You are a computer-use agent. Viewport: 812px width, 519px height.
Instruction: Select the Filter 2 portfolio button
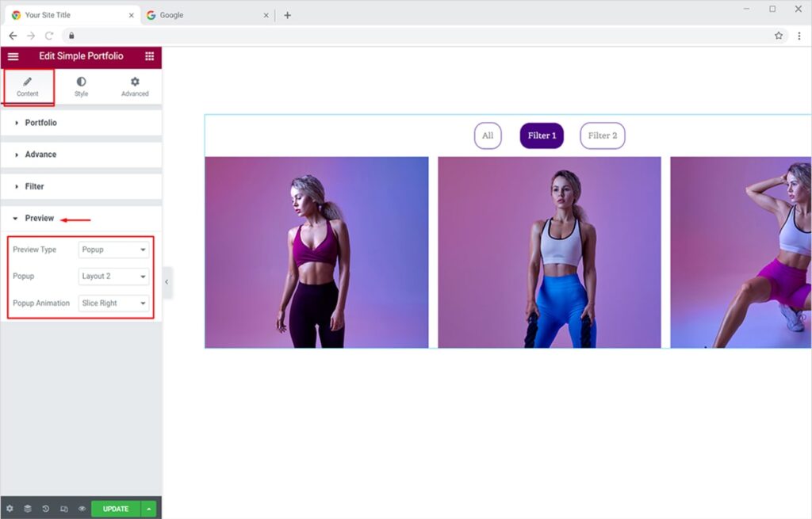click(602, 135)
